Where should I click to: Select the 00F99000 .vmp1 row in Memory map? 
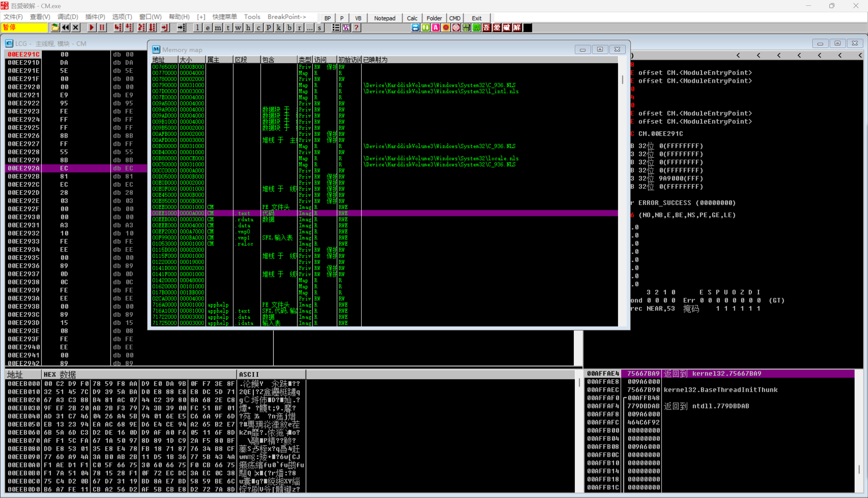[384, 238]
